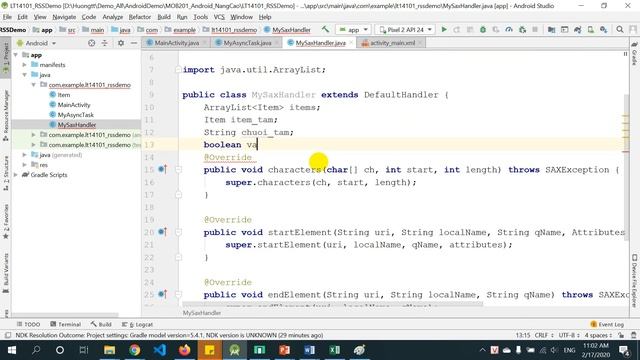Hide the Project panel with the minus icon

coord(134,43)
